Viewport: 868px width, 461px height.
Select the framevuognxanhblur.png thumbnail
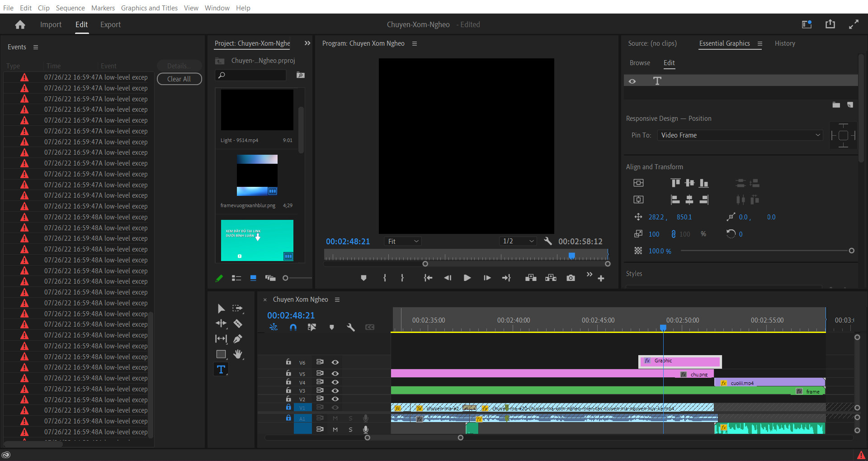[x=257, y=175]
